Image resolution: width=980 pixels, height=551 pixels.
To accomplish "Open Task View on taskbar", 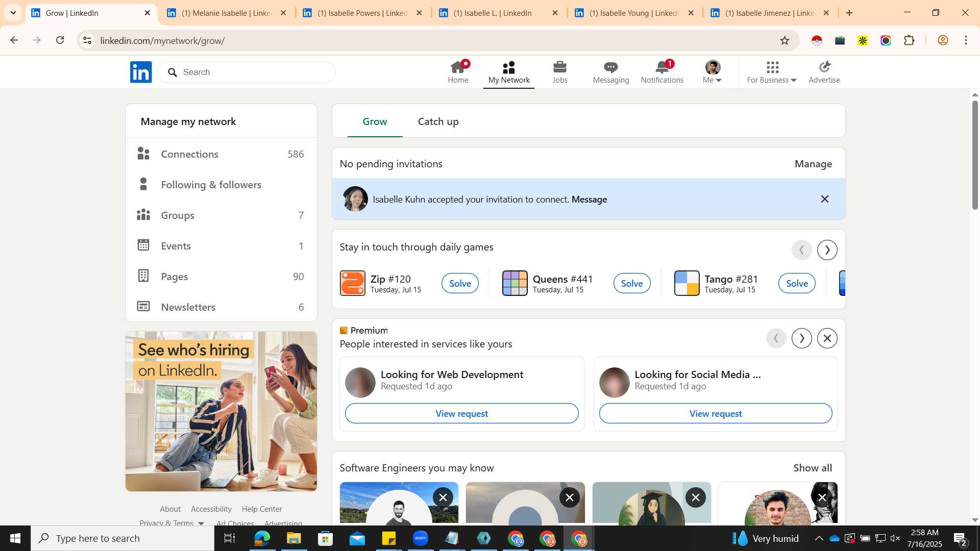I will tap(230, 538).
